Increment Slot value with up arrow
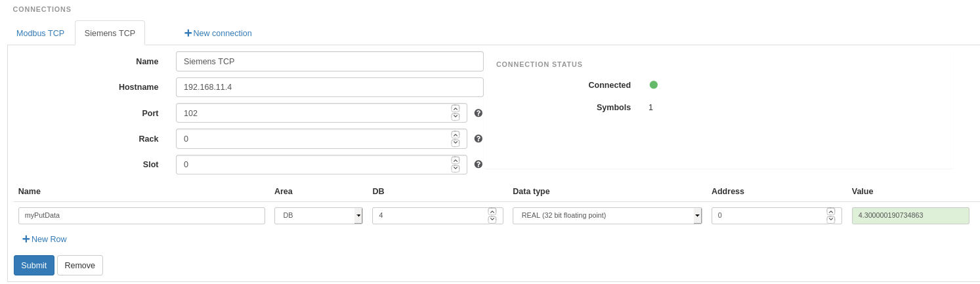This screenshot has width=980, height=284. coord(456,160)
